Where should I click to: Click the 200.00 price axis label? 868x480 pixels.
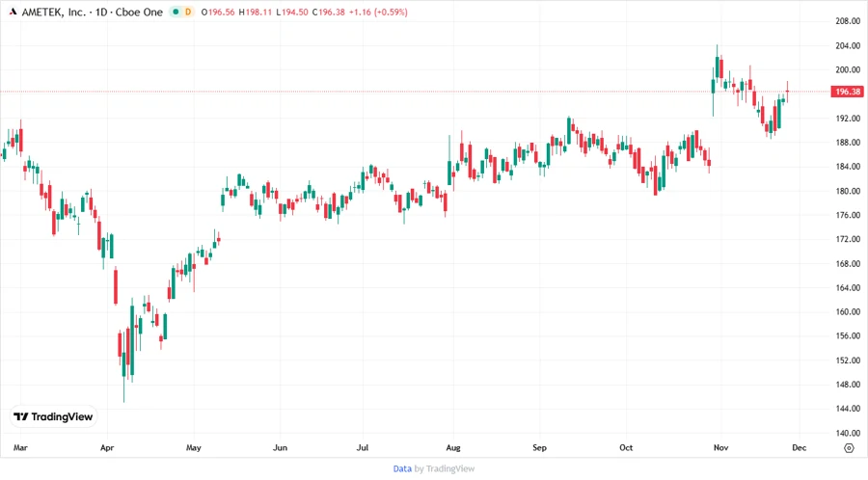848,69
